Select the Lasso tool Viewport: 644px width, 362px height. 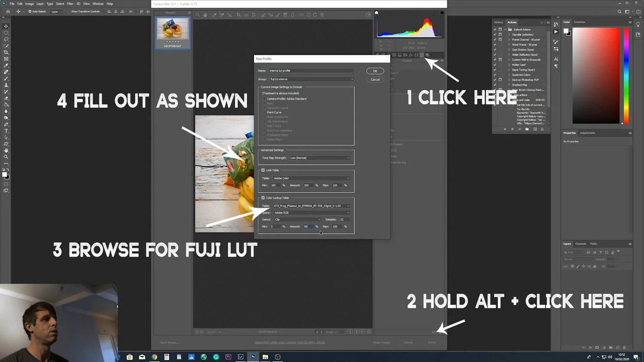(x=6, y=39)
